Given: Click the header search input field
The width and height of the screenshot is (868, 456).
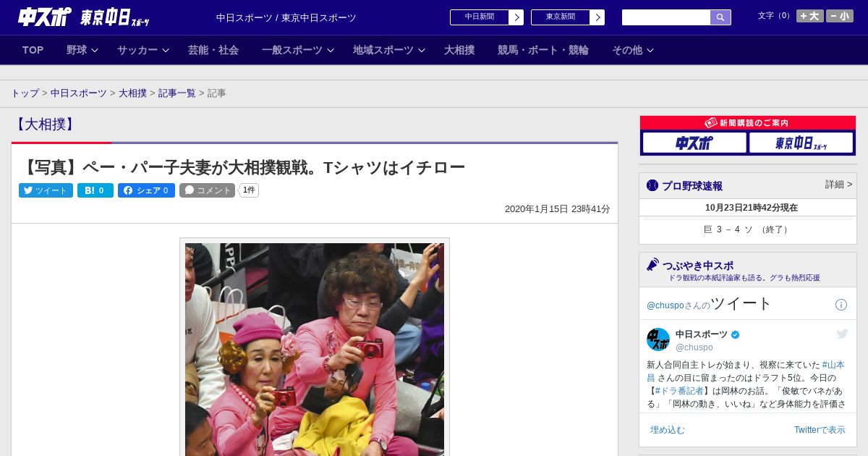Looking at the screenshot, I should tap(666, 17).
